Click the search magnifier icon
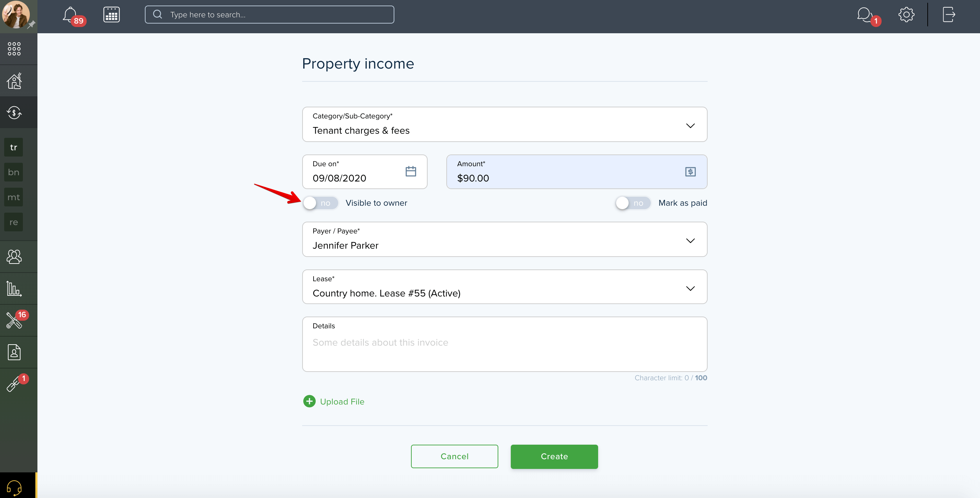This screenshot has width=980, height=498. pos(157,15)
